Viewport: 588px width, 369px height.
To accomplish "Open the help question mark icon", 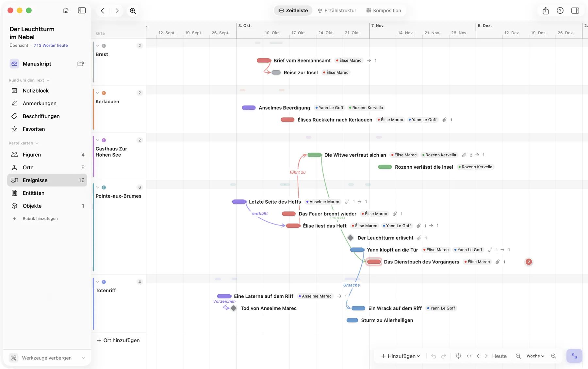I will [560, 10].
